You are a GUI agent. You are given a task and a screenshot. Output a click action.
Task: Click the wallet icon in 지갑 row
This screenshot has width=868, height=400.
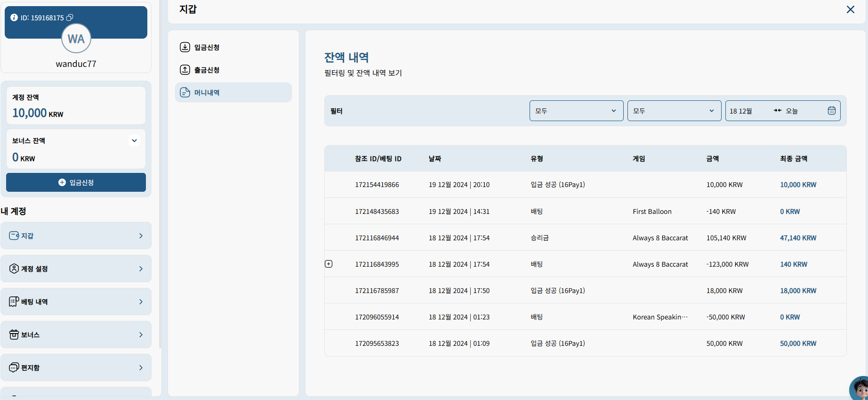click(14, 236)
